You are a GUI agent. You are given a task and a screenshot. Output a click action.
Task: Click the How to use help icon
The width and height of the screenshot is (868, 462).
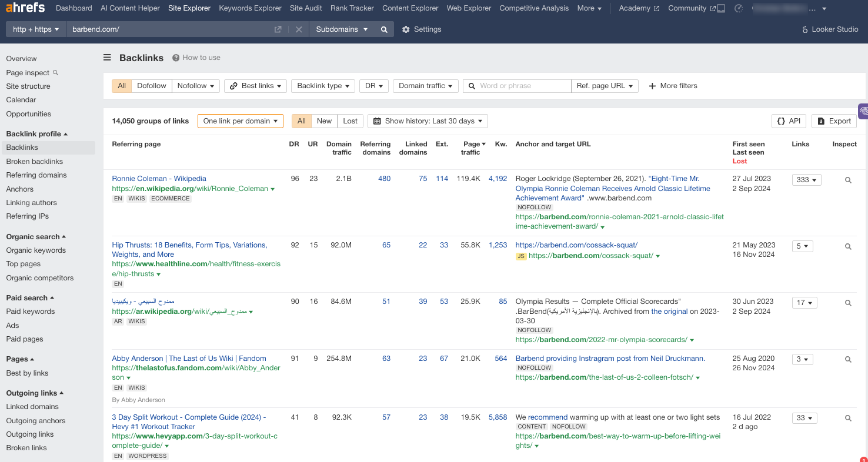(176, 58)
